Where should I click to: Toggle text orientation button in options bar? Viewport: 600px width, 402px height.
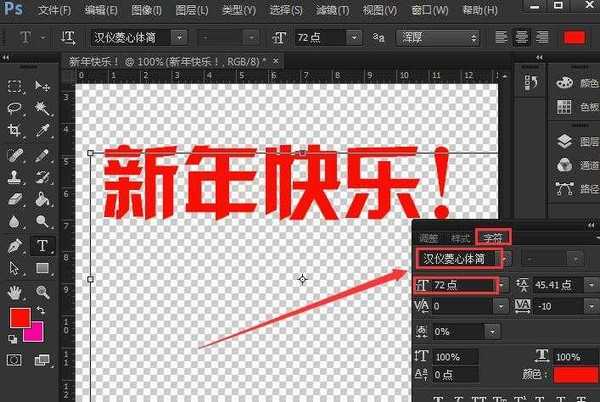tap(69, 37)
